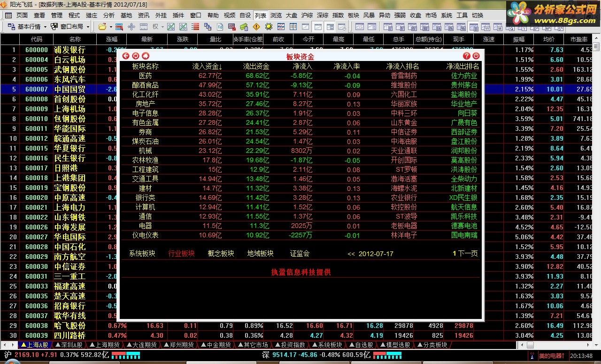This screenshot has width=601, height=364.
Task: Expand the 权 dropdown arrow
Action: 162,27
